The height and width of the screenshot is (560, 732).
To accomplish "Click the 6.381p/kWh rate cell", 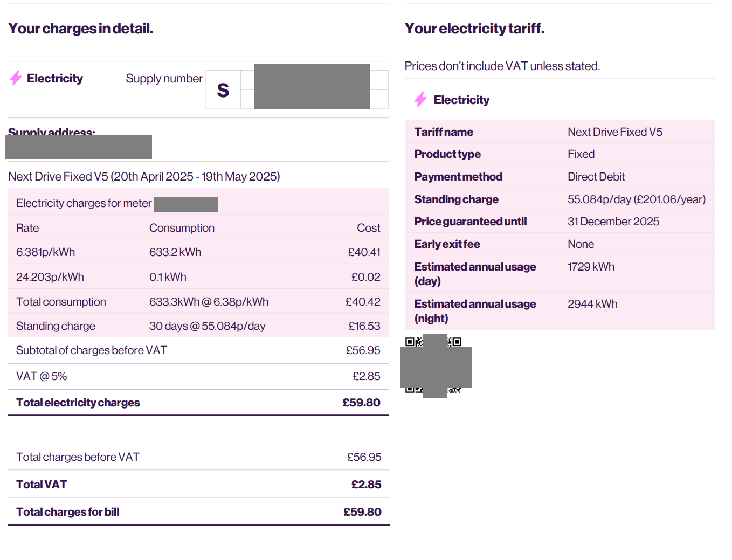I will coord(46,252).
